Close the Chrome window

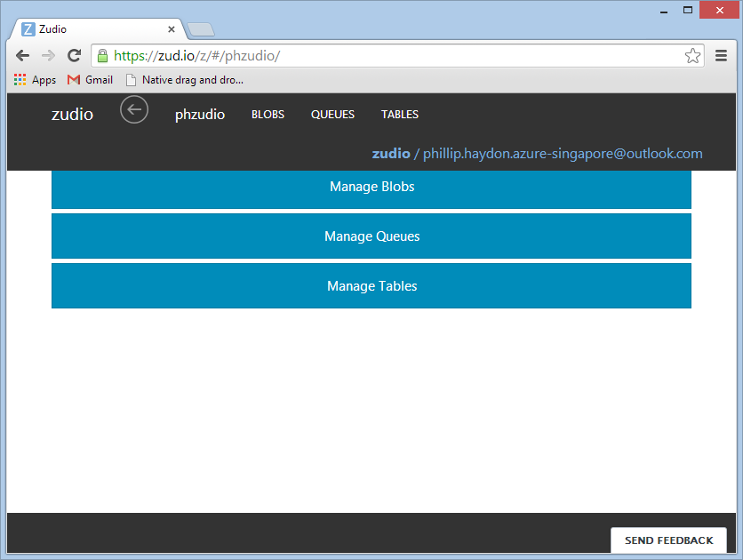719,11
